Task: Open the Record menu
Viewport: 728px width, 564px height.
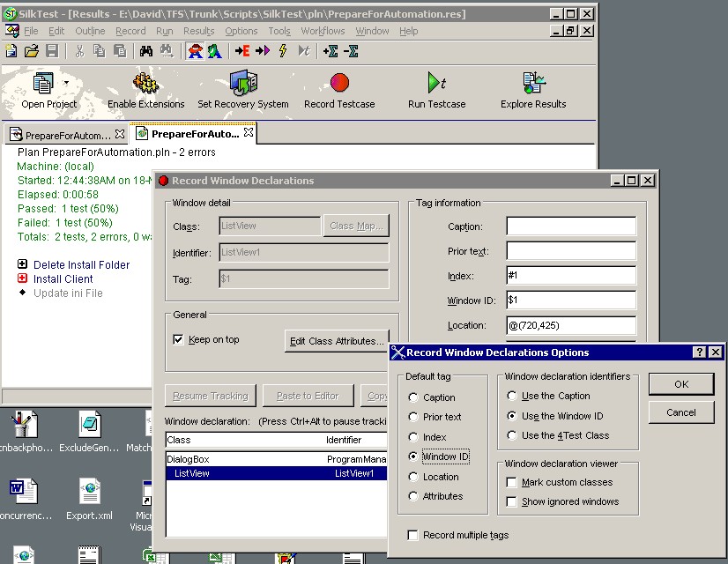Action: (130, 31)
